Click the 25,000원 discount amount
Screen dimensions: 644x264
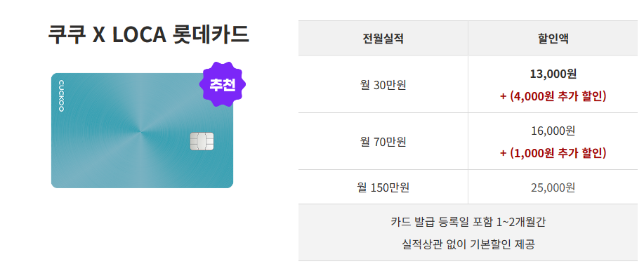click(x=553, y=187)
